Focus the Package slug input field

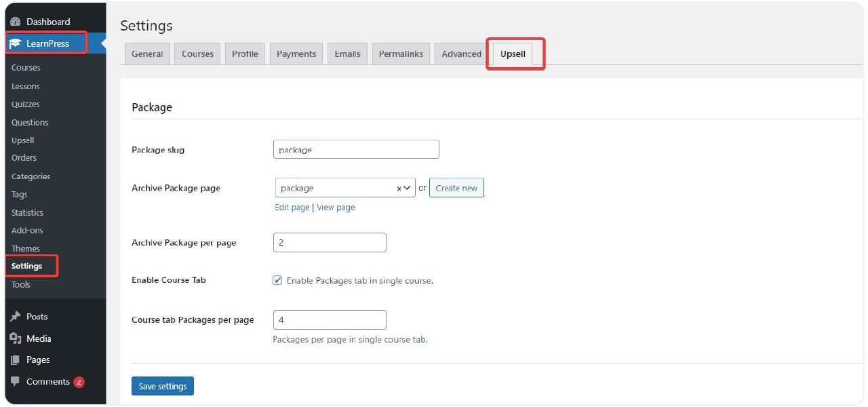pyautogui.click(x=356, y=149)
